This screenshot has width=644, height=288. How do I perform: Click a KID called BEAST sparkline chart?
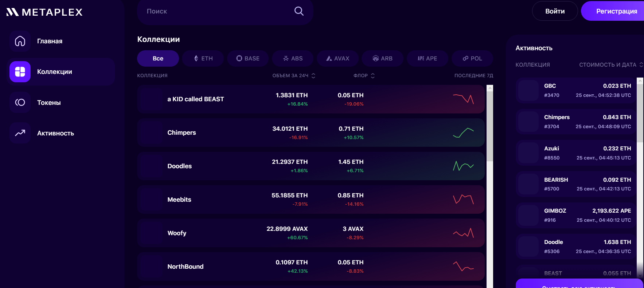coord(463,99)
